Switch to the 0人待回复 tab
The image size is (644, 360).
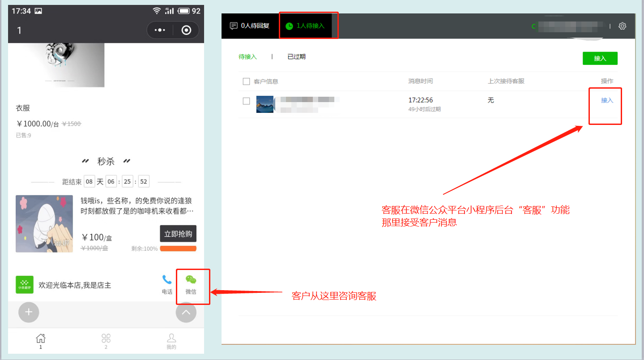tap(250, 26)
